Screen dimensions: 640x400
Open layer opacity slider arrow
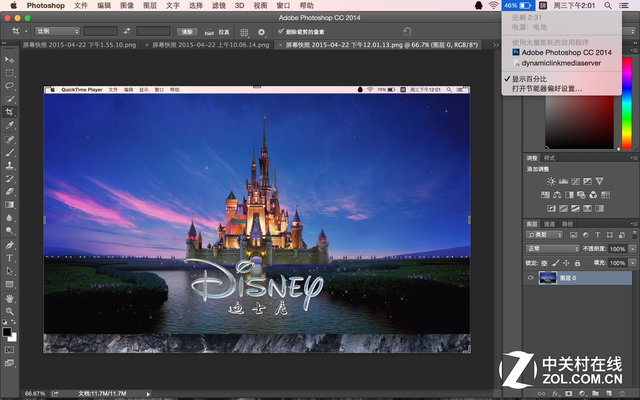(633, 249)
